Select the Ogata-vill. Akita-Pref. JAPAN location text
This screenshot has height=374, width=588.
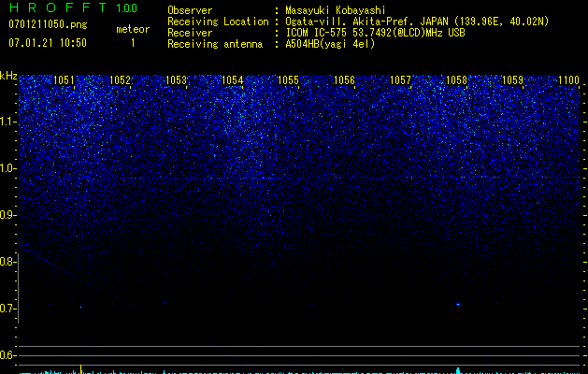pyautogui.click(x=417, y=22)
